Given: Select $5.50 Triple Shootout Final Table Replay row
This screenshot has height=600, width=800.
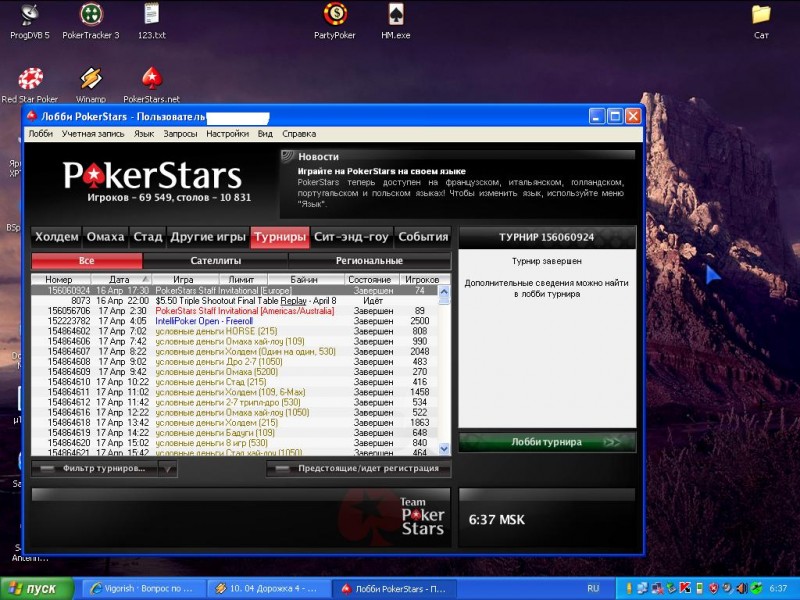Looking at the screenshot, I should [x=234, y=301].
